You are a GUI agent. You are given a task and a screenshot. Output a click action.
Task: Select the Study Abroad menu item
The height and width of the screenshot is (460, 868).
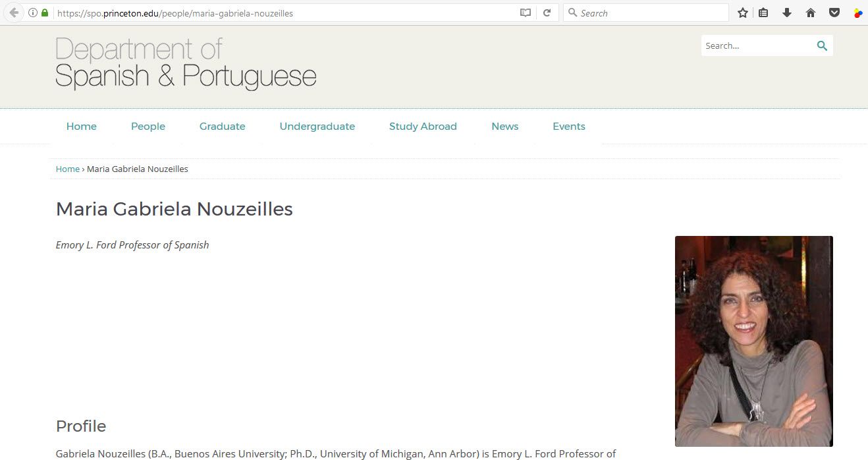coord(423,127)
